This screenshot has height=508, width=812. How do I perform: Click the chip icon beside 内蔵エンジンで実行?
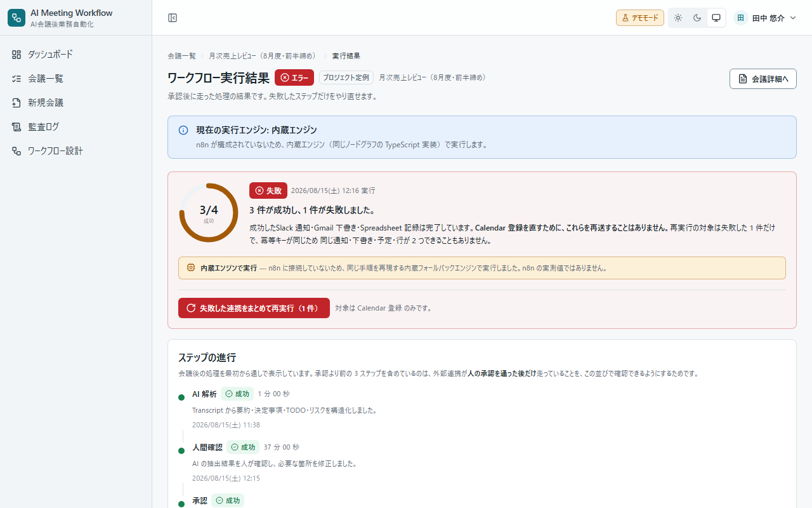tap(191, 268)
